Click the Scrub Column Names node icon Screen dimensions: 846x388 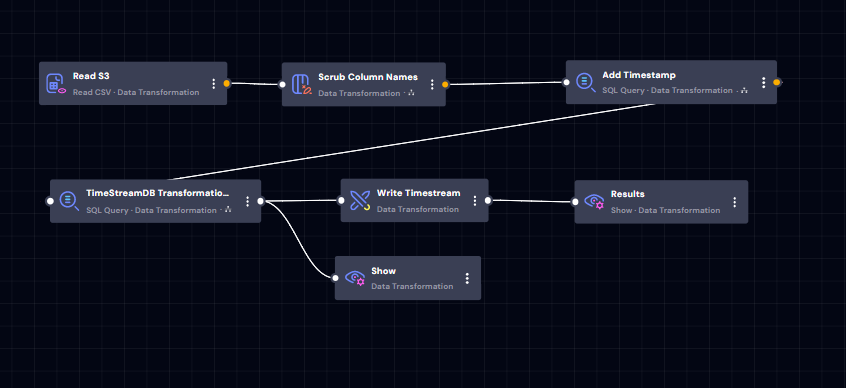(302, 84)
